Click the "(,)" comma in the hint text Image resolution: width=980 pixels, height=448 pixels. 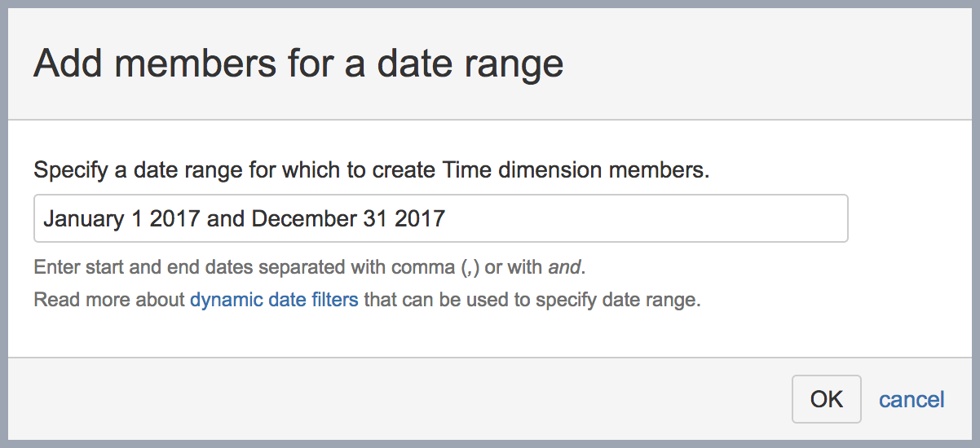[x=470, y=267]
